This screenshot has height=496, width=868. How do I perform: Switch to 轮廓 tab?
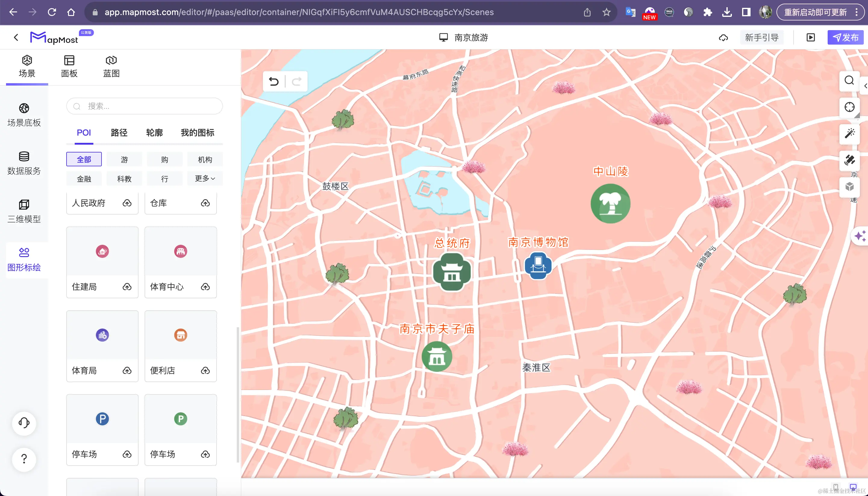point(154,133)
